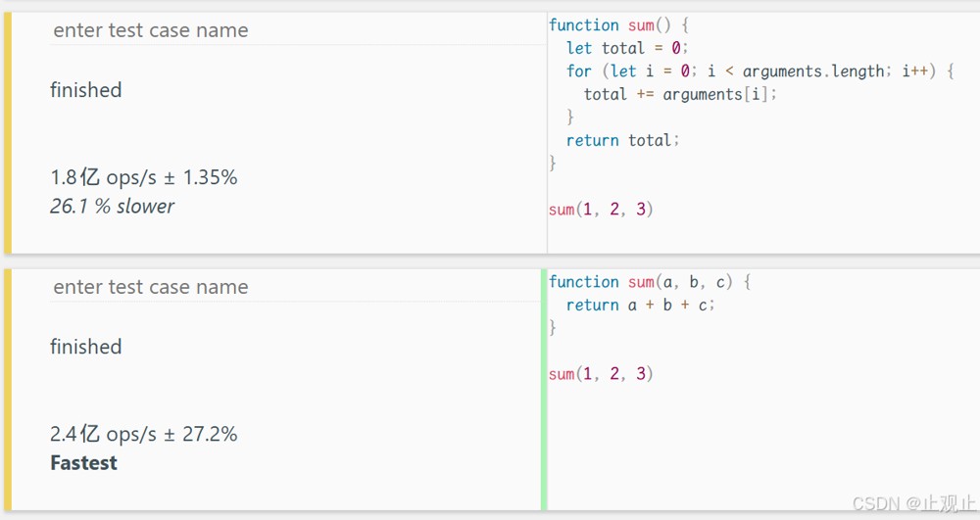Viewport: 980px width, 520px height.
Task: Click the 26.1 % slower label
Action: 112,206
